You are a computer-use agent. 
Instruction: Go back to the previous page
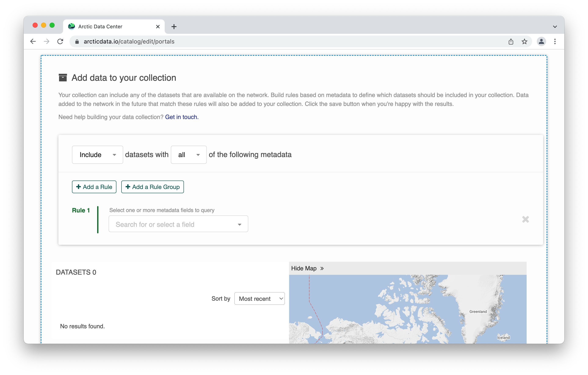tap(33, 41)
